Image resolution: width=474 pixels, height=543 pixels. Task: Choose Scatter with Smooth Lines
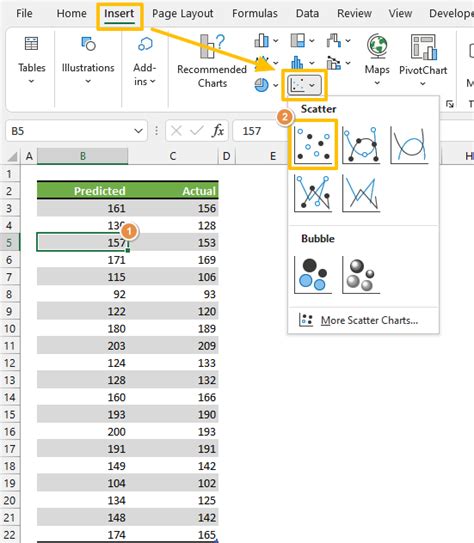pos(409,144)
